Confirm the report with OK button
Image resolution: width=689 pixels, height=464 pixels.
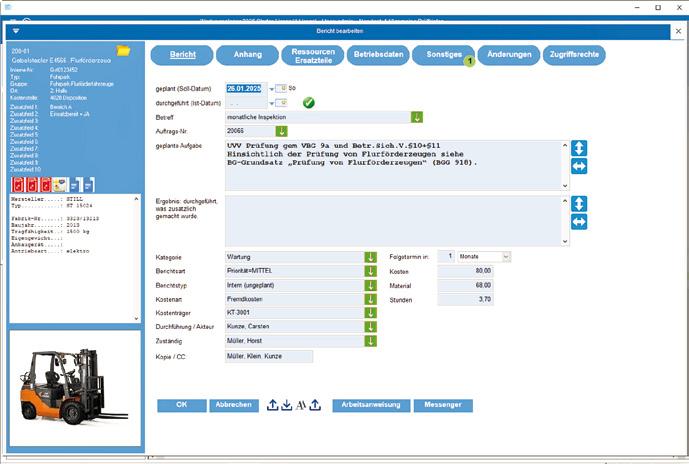point(182,405)
